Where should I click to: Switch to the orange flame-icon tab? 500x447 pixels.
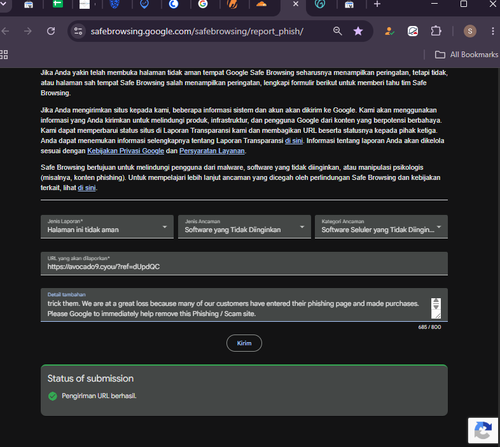point(232,4)
